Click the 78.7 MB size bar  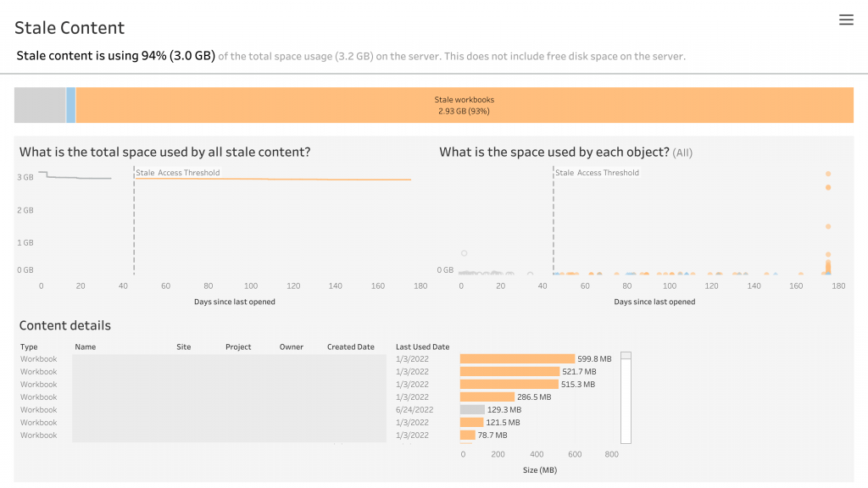467,435
